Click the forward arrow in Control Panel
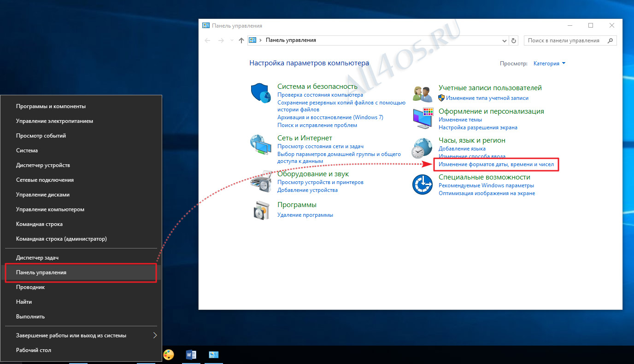The image size is (634, 364). coord(221,40)
